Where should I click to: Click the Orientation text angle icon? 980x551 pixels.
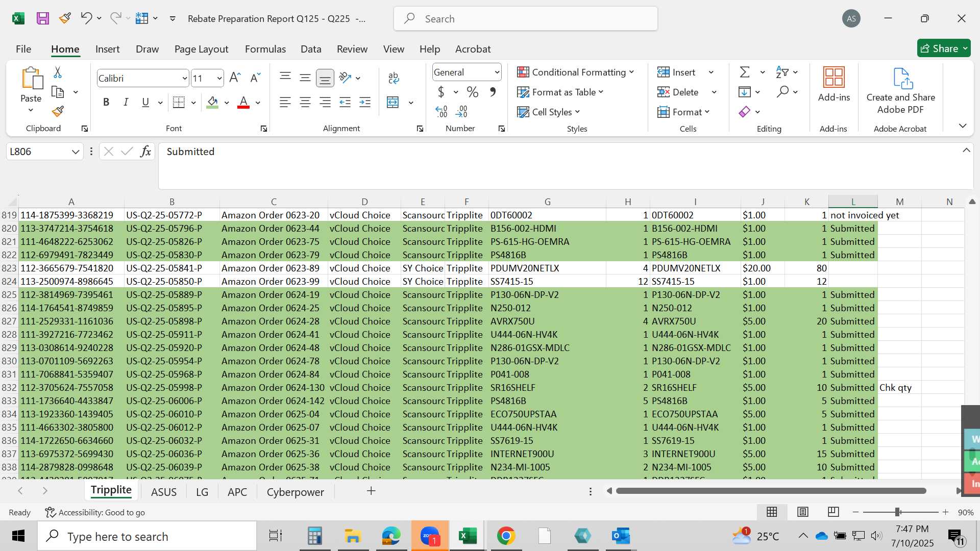(x=346, y=78)
